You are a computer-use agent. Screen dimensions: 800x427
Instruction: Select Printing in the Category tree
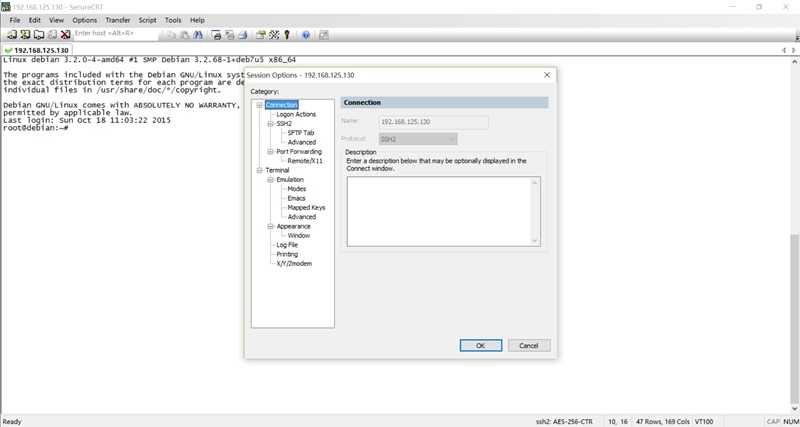(x=287, y=254)
